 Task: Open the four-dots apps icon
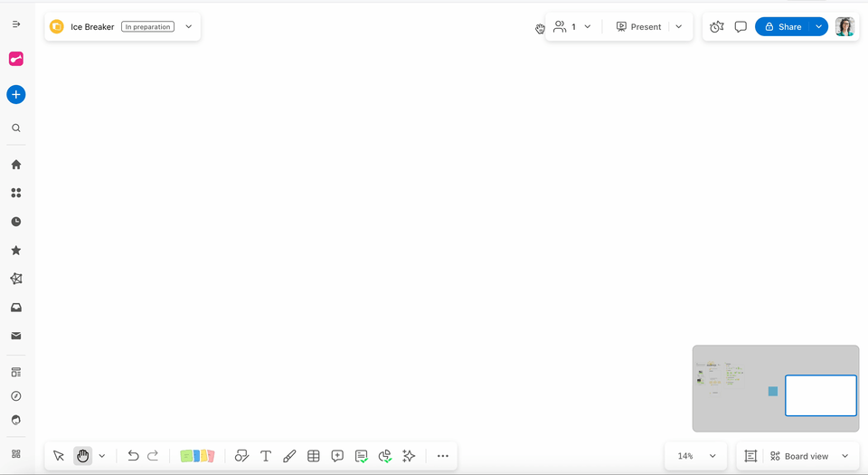16,194
